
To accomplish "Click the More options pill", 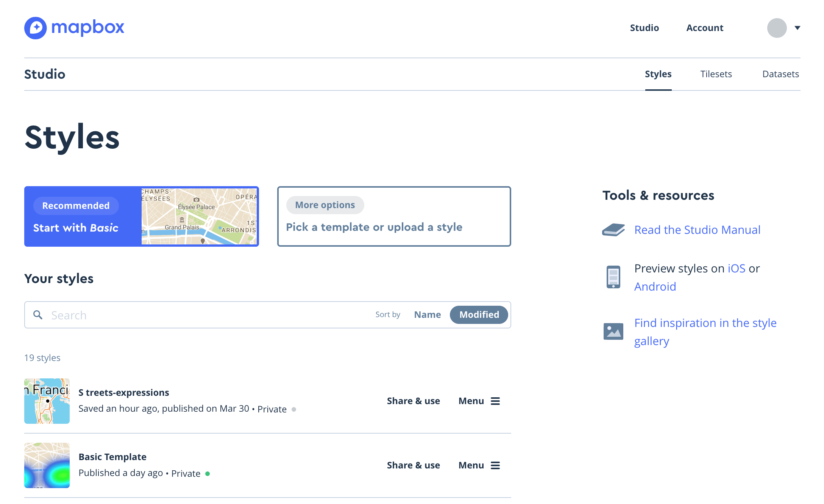I will 325,205.
